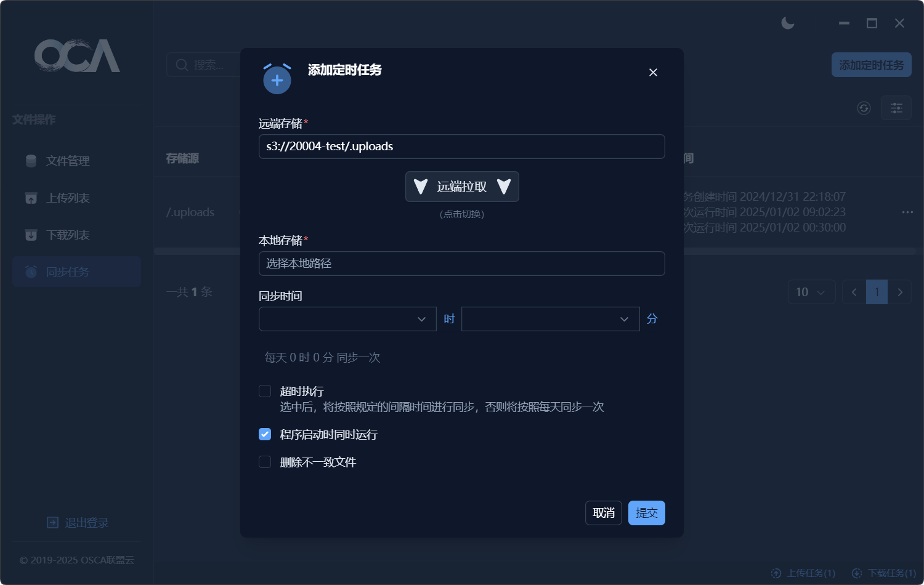924x585 pixels.
Task: Expand the minute dropdown for sync time
Action: click(x=550, y=319)
